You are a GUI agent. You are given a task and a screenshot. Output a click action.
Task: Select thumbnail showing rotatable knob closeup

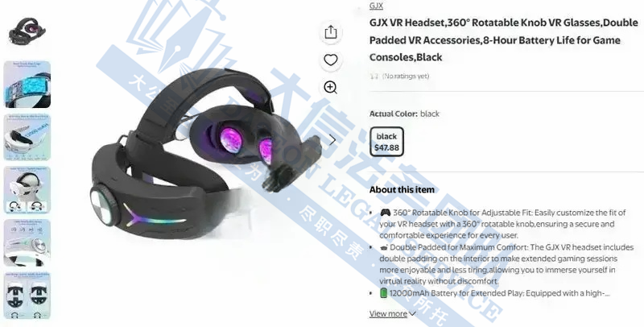(x=27, y=242)
